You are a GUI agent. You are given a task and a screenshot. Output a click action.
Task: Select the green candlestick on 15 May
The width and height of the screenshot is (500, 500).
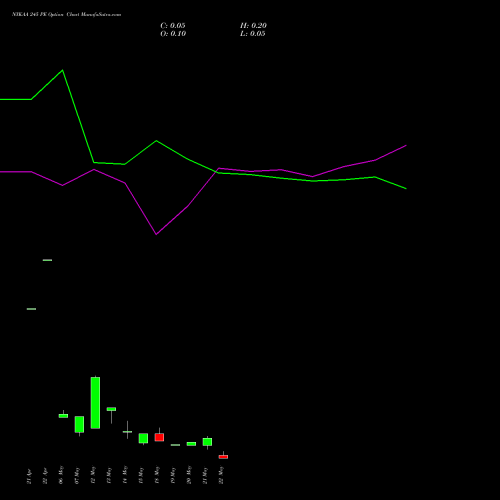(x=143, y=438)
